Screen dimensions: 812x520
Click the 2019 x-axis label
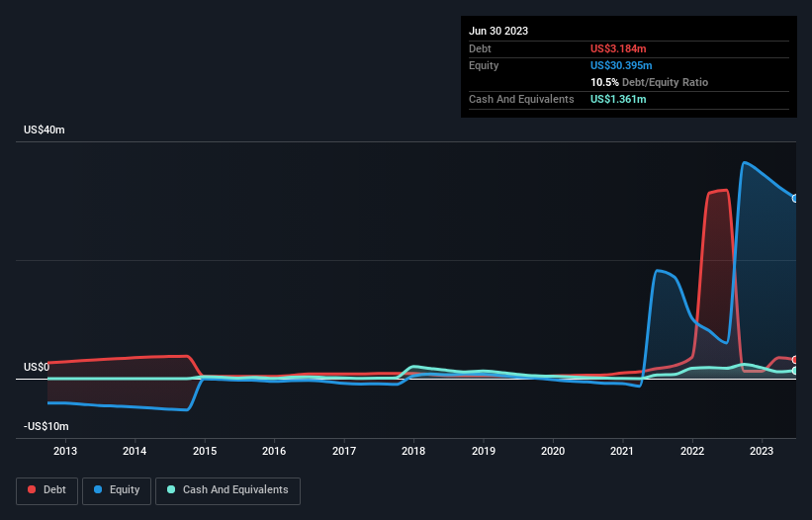[484, 451]
